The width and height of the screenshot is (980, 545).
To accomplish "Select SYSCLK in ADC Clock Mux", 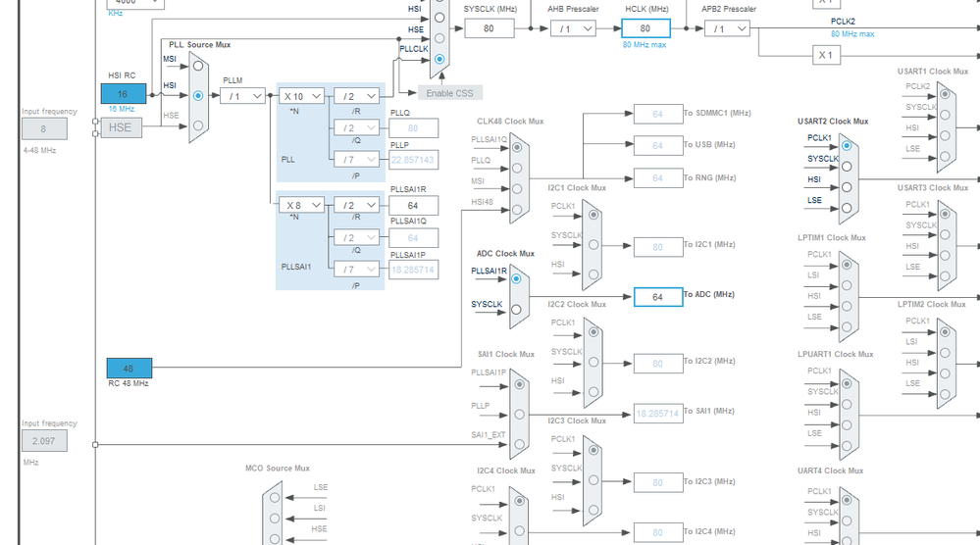I will point(516,309).
